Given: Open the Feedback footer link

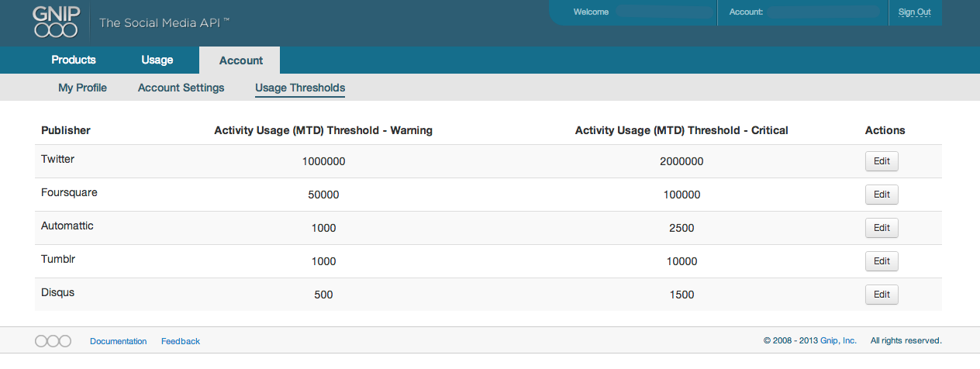Looking at the screenshot, I should click(x=180, y=341).
